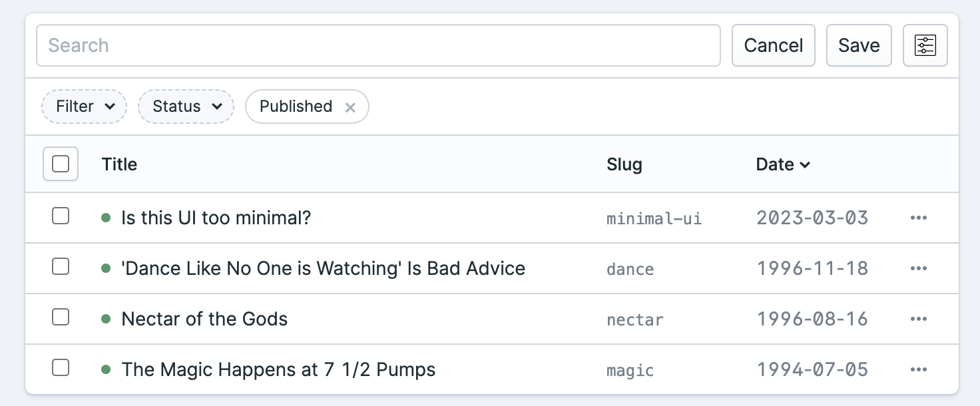This screenshot has width=980, height=406.
Task: Click the green status dot beside 'Is this UI too minimal?'
Action: click(x=105, y=218)
